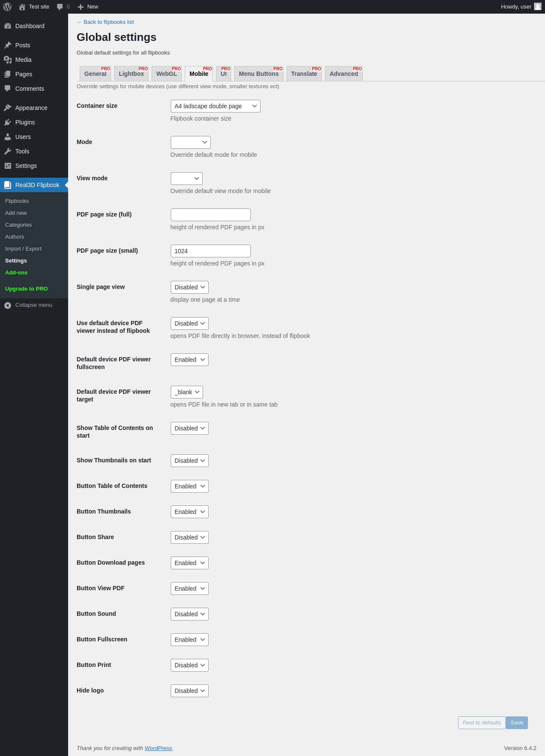Open the Hide logo dropdown

click(189, 691)
